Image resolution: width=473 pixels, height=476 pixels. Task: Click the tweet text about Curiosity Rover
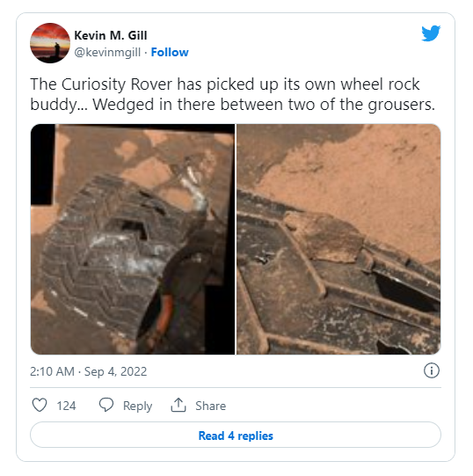coord(232,94)
